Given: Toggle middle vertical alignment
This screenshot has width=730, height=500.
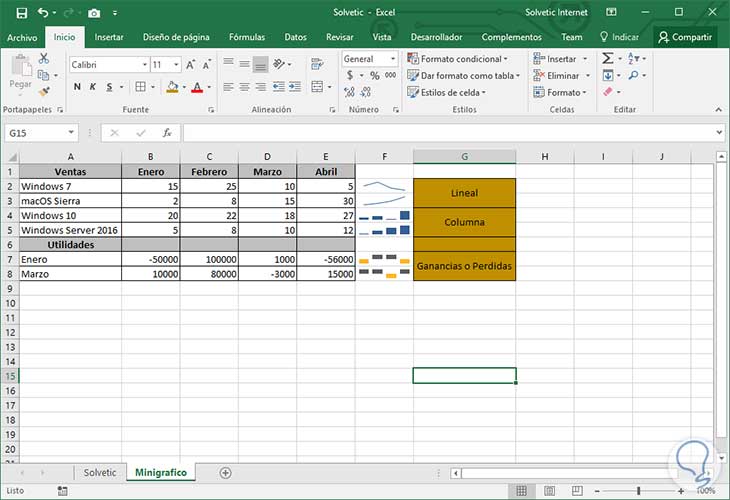Looking at the screenshot, I should (x=244, y=64).
